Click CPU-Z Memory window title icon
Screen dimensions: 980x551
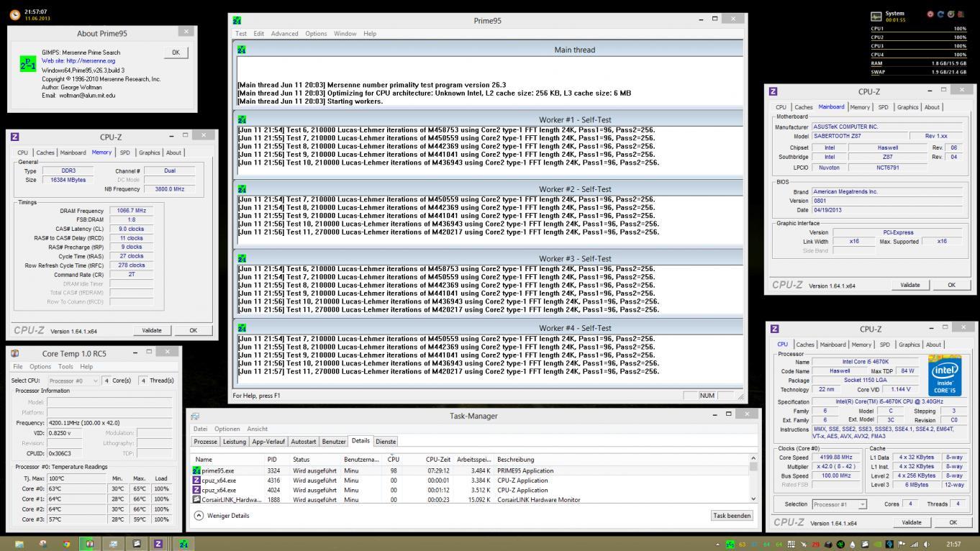point(14,137)
